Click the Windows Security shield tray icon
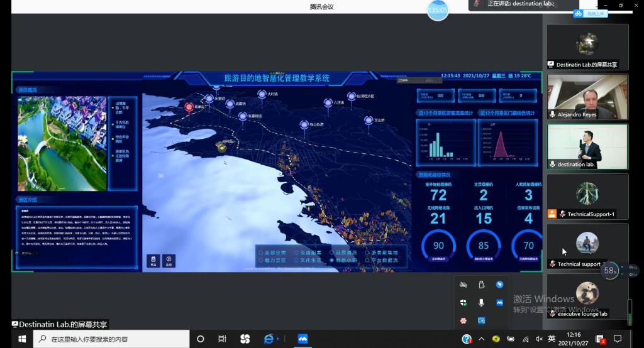This screenshot has width=644, height=348. point(463,302)
